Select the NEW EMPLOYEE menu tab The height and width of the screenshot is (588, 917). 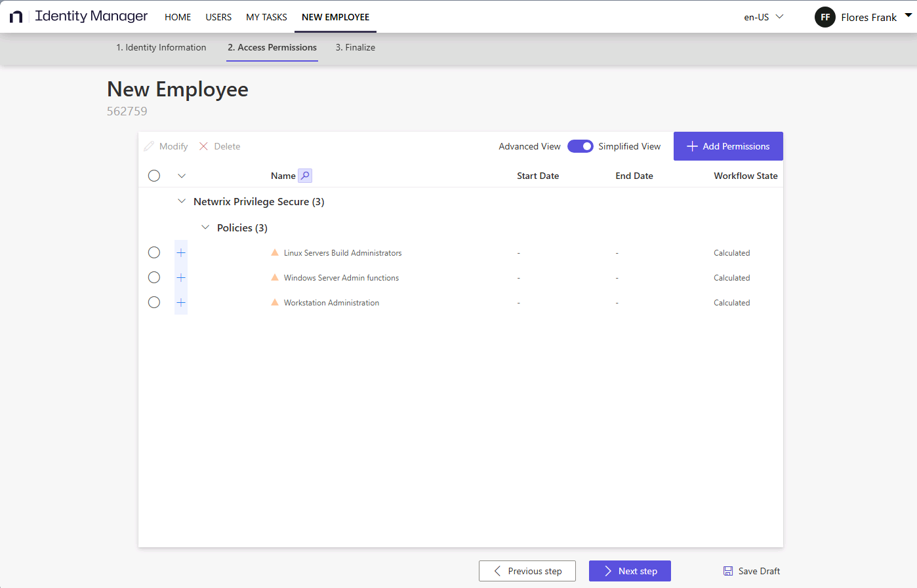click(x=335, y=17)
